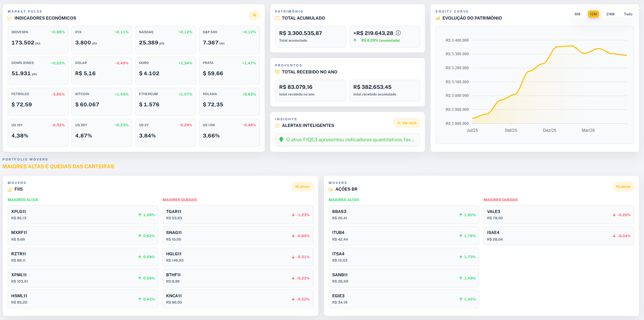The image size is (644, 320).
Task: Select the SOLANA indicator card
Action: [229, 102]
